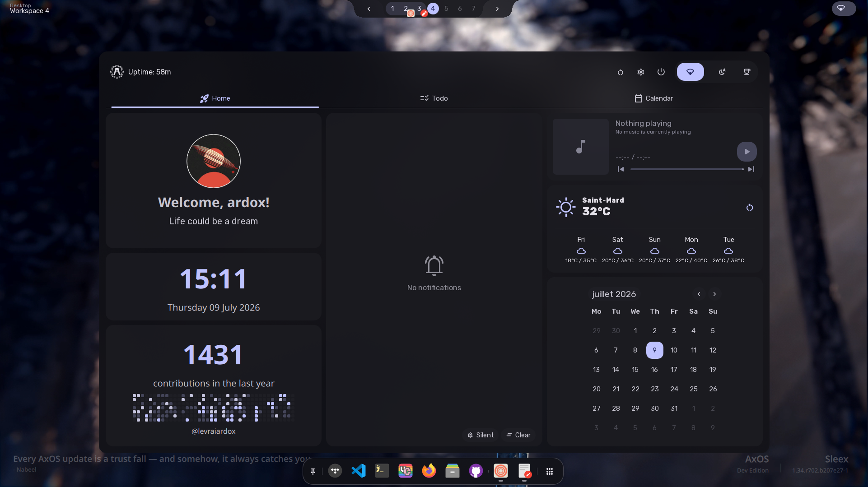
Task: Click the 15:11 clock display
Action: [x=214, y=279]
